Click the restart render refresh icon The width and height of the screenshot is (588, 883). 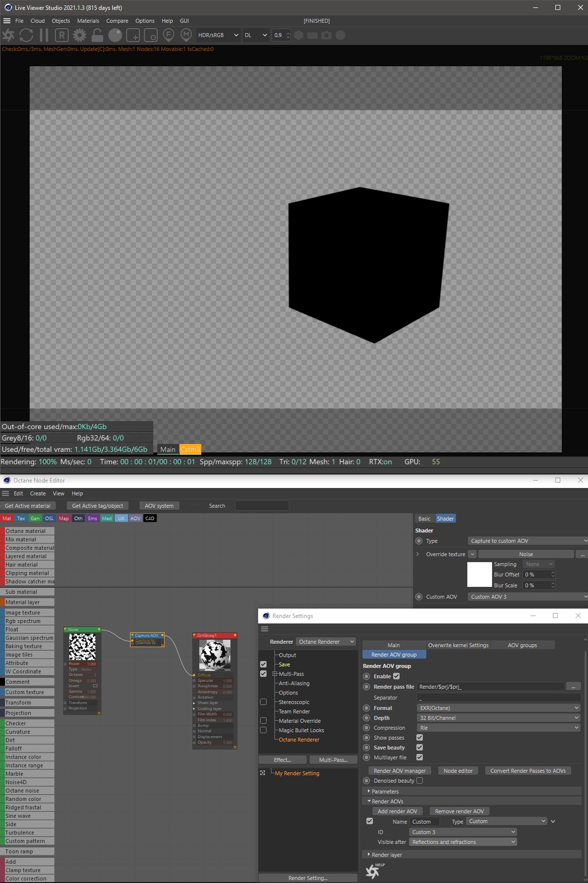[26, 35]
